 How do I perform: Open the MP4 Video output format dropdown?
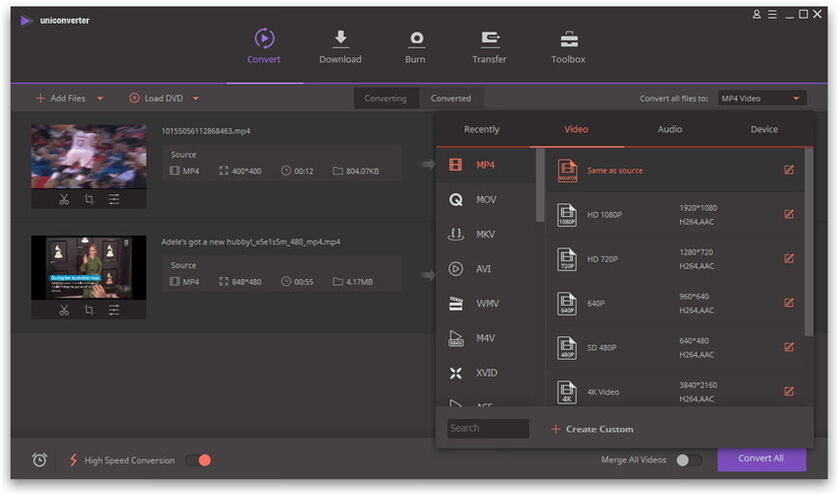(762, 98)
